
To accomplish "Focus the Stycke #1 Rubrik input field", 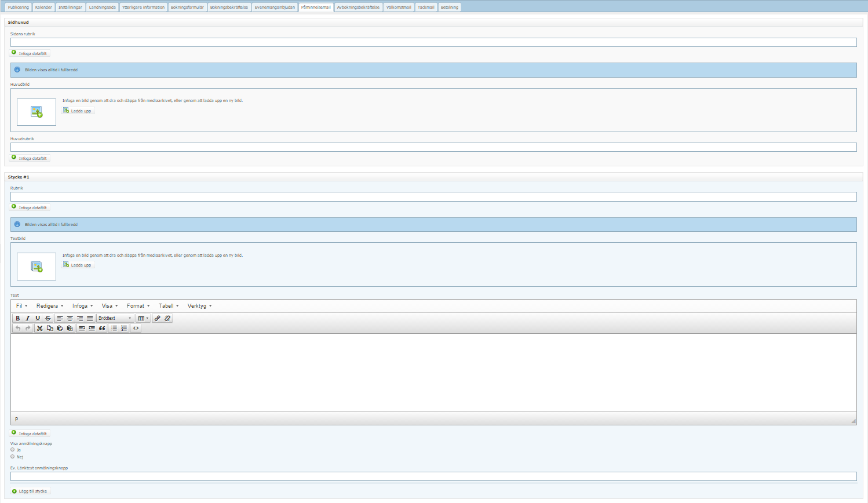I will point(433,197).
